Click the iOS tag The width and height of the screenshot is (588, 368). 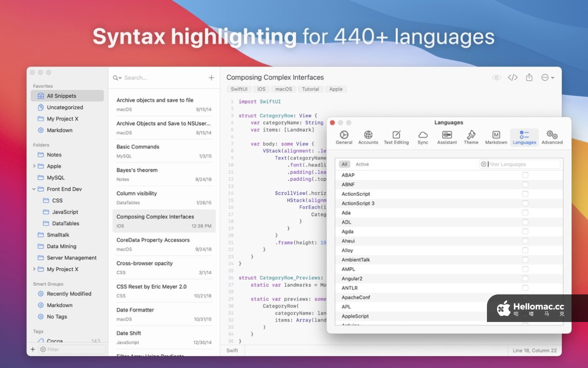pyautogui.click(x=261, y=89)
